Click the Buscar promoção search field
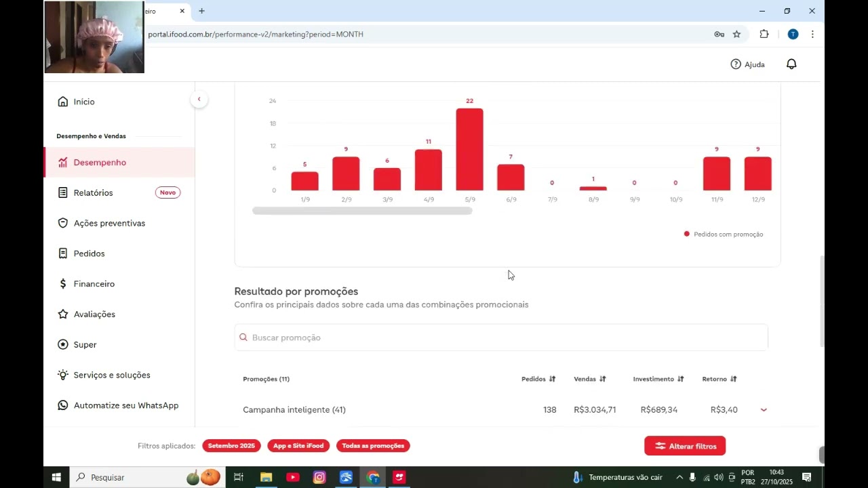Screen dimensions: 868x488 coord(501,338)
